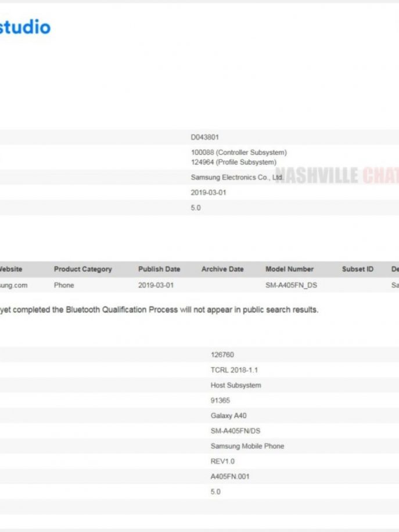Open the sung.com website link in table
Viewport: 399px width, 532px height.
point(13,286)
